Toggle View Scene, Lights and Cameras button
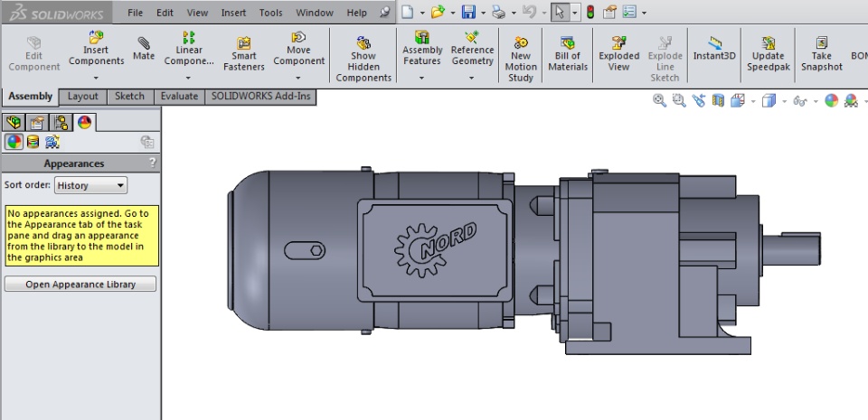The height and width of the screenshot is (420, 868). point(52,142)
